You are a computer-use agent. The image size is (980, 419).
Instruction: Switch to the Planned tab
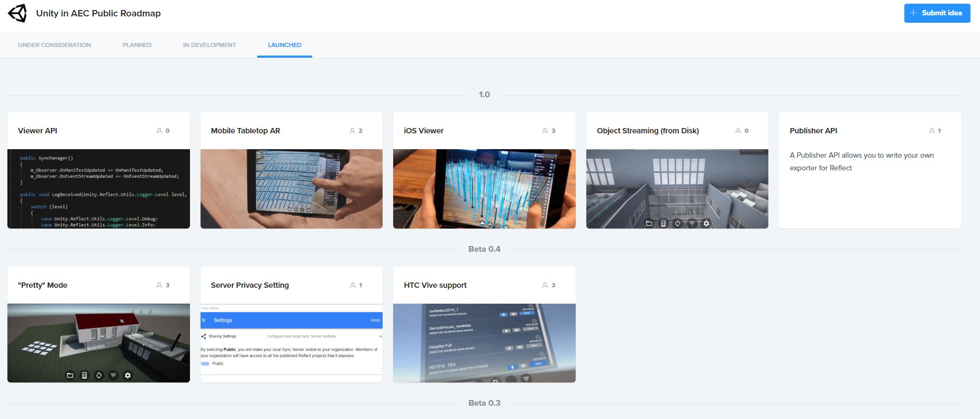coord(137,45)
